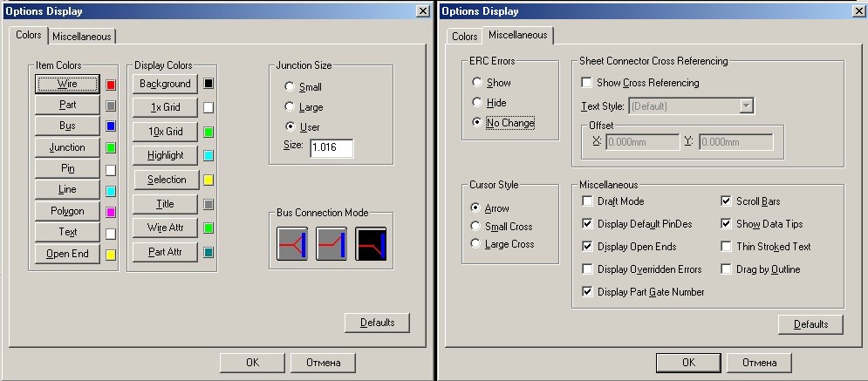
Task: Click the cyan Highlight color swatch
Action: [208, 156]
